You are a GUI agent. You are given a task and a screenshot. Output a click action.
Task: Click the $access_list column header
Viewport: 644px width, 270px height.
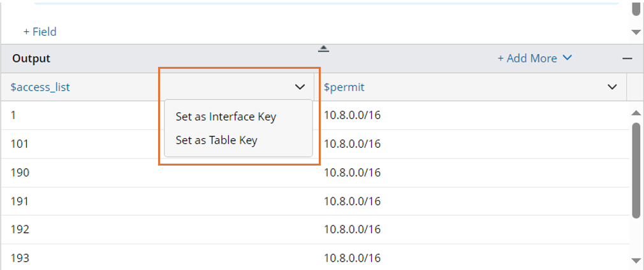40,87
